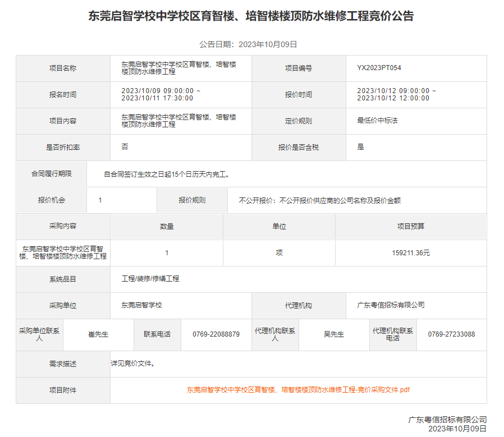
Task: Click the 采购单位联系人 label
Action: point(39,334)
